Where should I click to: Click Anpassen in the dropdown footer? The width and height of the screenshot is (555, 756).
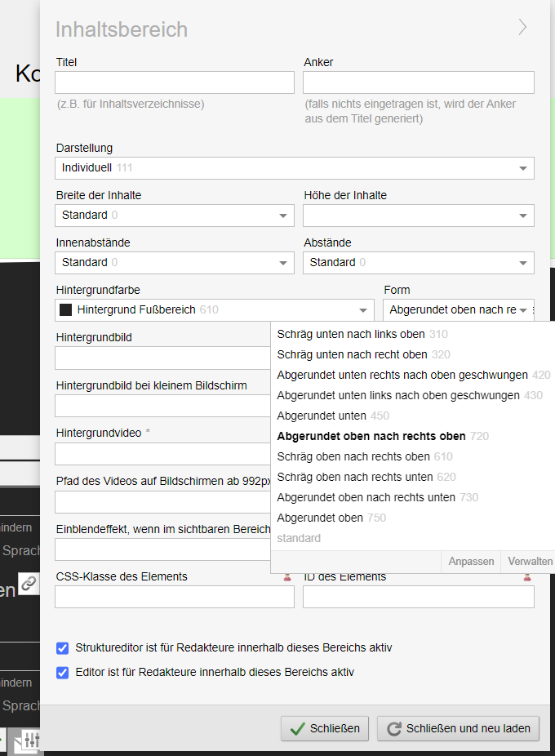(471, 562)
